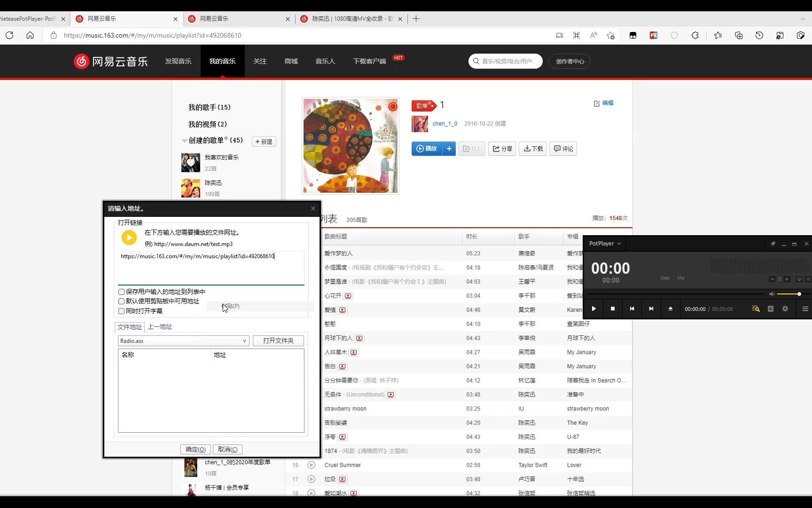Open 发现音乐 navigation tab
The width and height of the screenshot is (812, 508).
click(x=178, y=61)
